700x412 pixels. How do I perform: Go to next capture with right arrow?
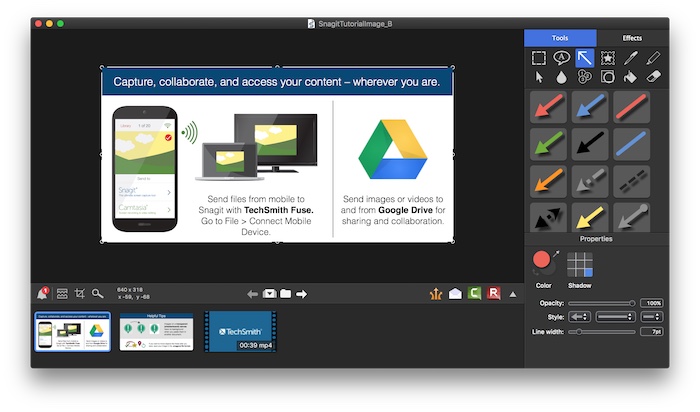tap(302, 294)
